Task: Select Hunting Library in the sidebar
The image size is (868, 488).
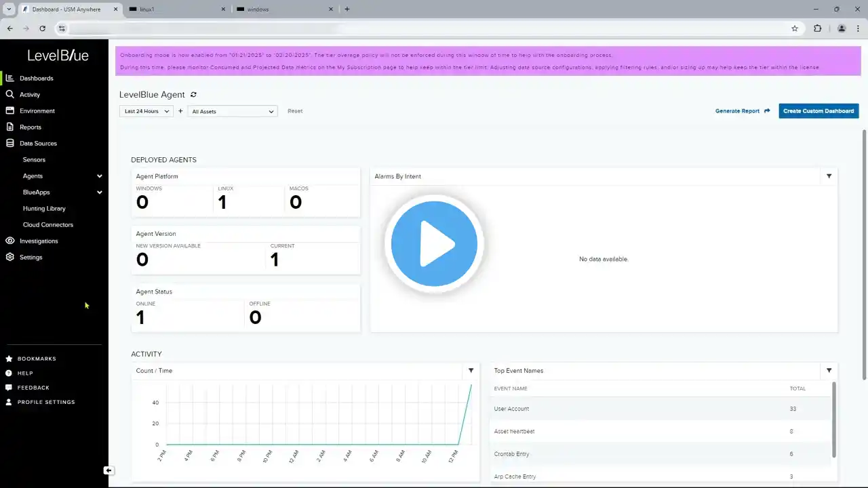Action: pos(44,209)
